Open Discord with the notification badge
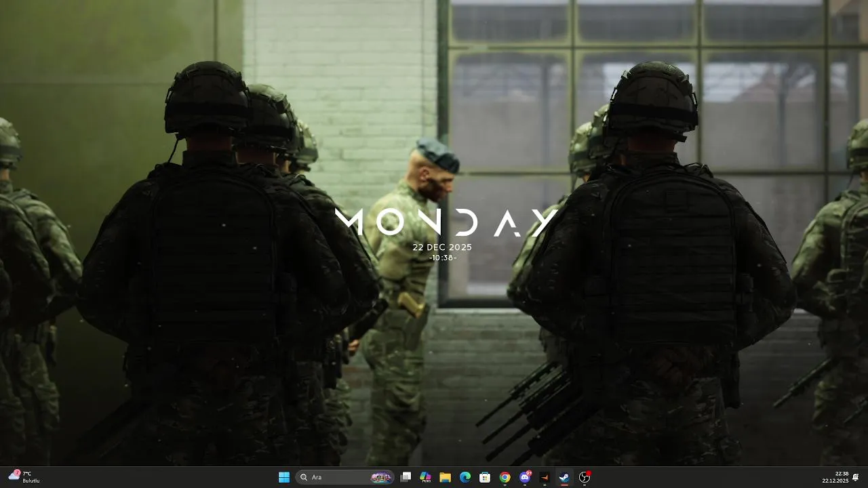The image size is (868, 488). 525,477
